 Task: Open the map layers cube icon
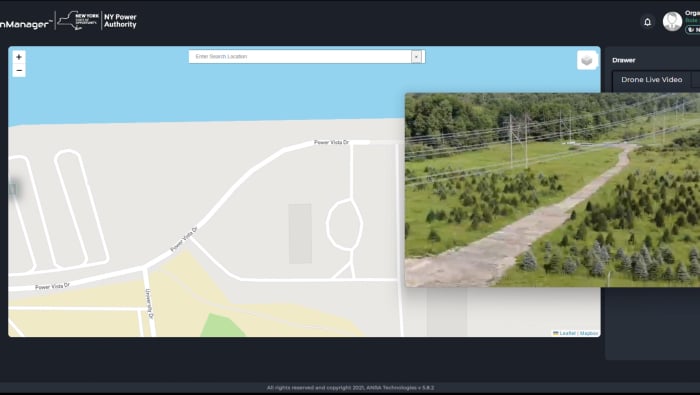click(x=587, y=60)
